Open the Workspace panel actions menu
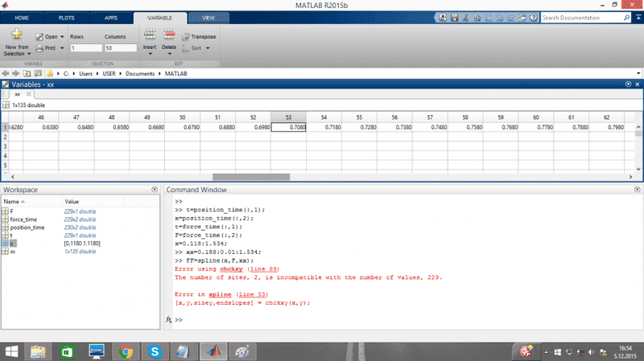Viewport: 644px width, 361px height. click(155, 190)
